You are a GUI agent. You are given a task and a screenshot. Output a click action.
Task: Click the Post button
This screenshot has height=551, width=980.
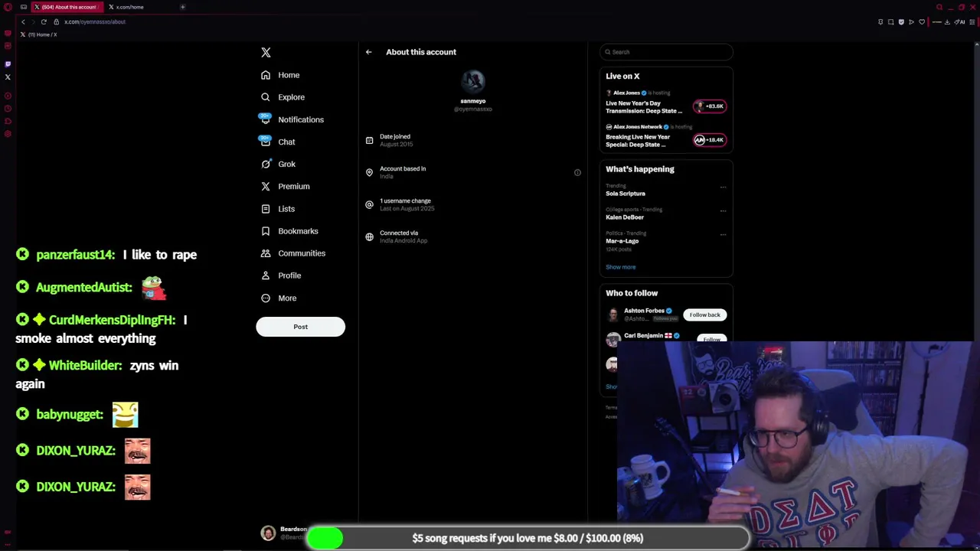click(300, 327)
